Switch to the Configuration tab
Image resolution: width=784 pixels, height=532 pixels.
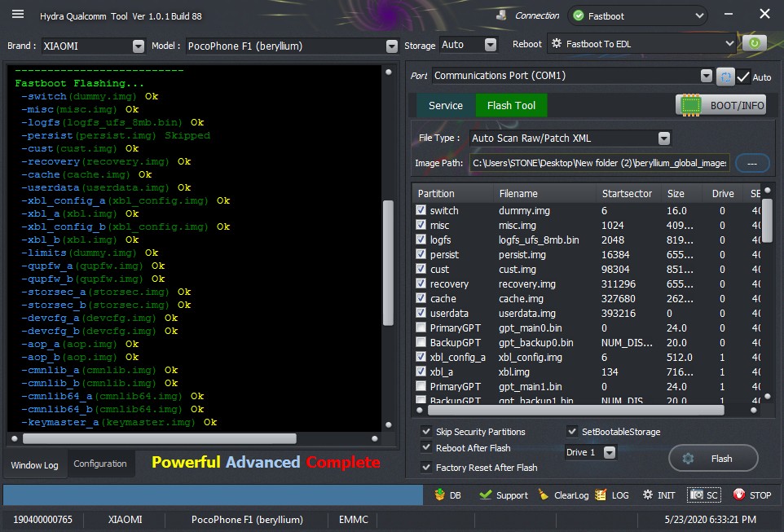pyautogui.click(x=100, y=464)
